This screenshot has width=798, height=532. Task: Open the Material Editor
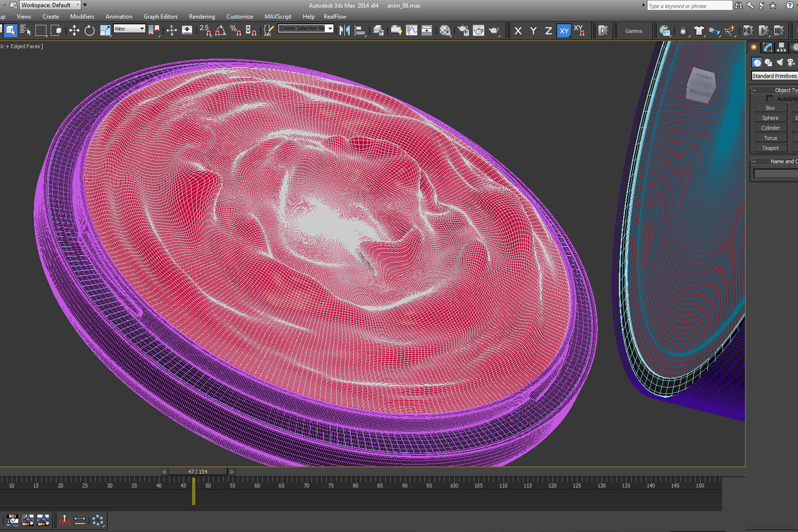[445, 31]
